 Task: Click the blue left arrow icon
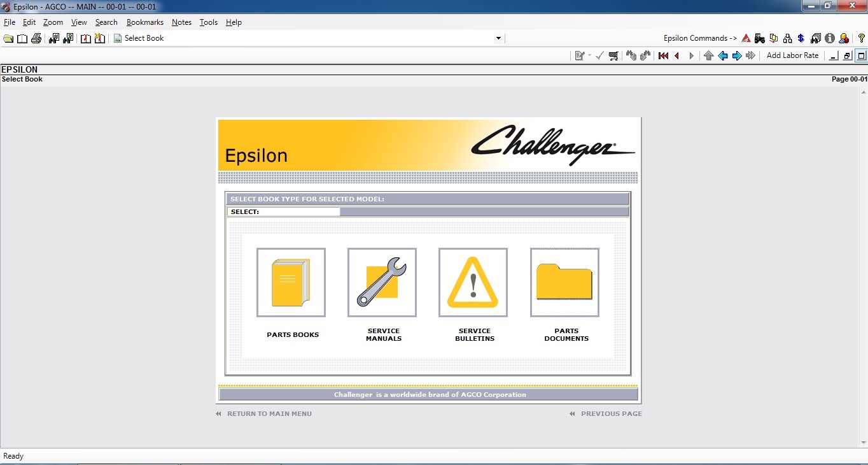[723, 55]
